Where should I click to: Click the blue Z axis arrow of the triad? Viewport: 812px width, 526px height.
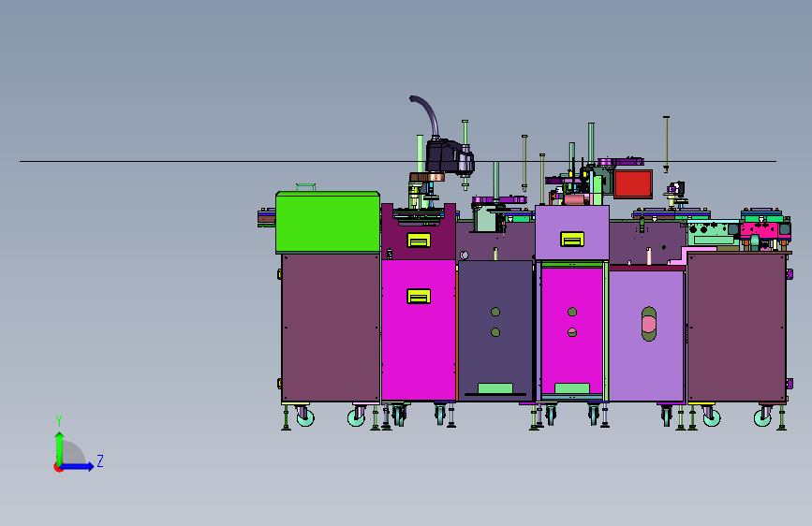point(78,466)
